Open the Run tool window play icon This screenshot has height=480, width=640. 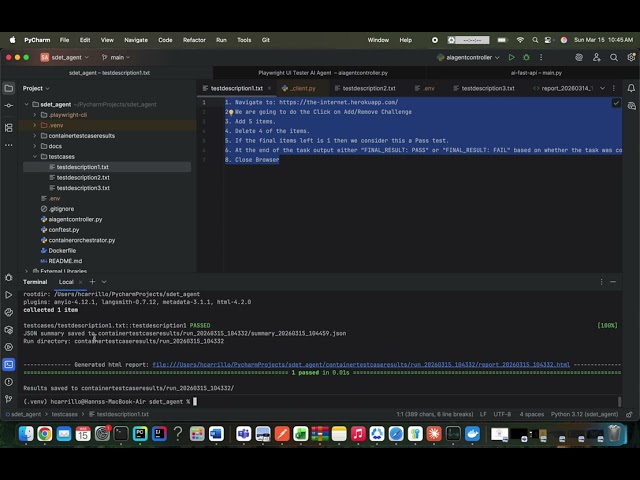pyautogui.click(x=9, y=295)
